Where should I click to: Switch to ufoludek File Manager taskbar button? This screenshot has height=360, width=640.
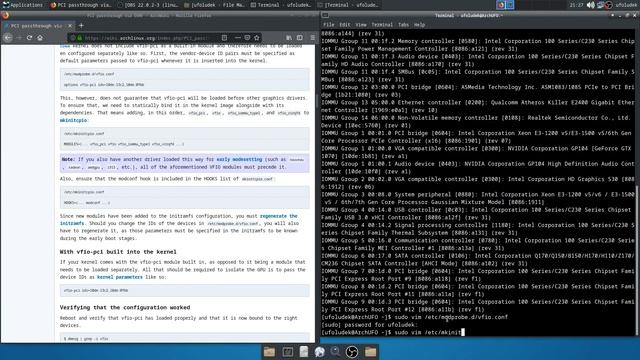click(214, 5)
